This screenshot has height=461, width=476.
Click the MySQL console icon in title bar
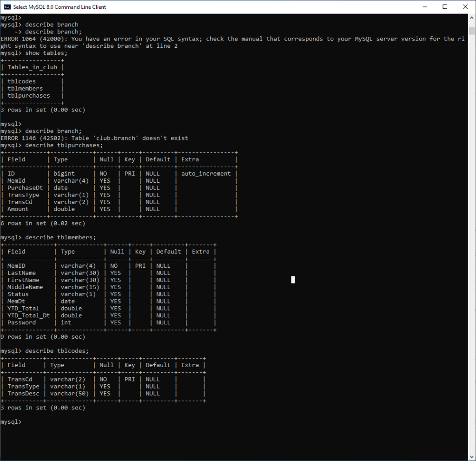tap(7, 7)
